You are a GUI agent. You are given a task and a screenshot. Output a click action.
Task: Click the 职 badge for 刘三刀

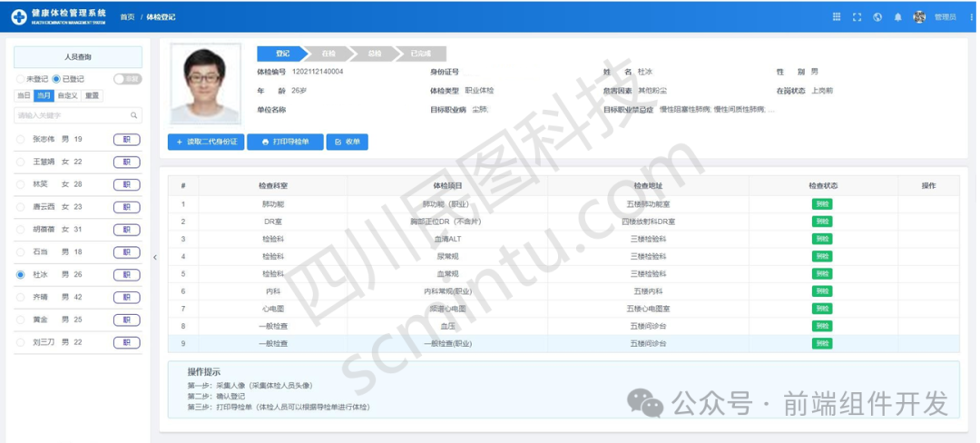tap(127, 341)
